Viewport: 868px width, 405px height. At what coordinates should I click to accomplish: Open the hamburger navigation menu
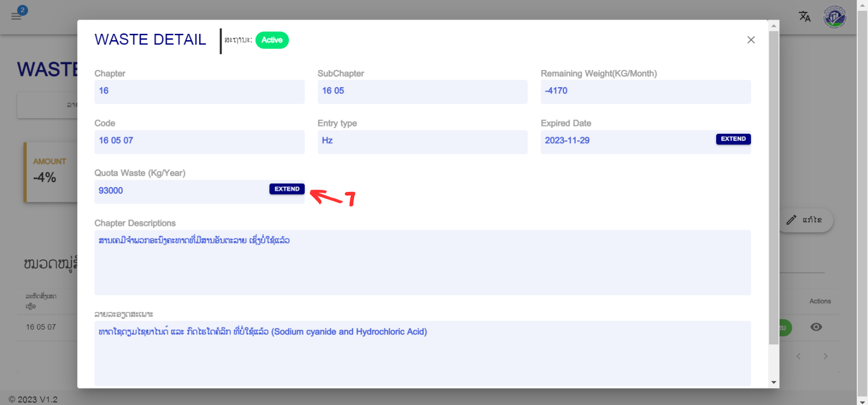click(x=16, y=17)
